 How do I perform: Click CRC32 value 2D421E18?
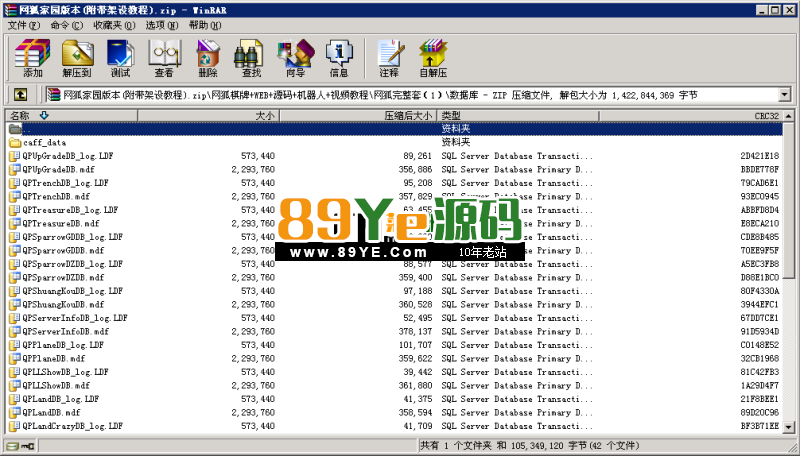760,156
